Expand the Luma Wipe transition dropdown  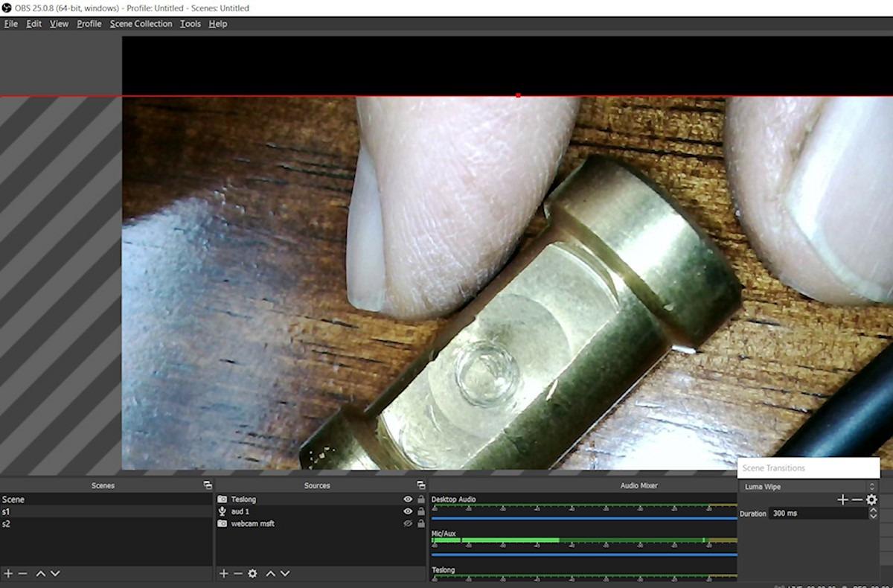[x=810, y=487]
